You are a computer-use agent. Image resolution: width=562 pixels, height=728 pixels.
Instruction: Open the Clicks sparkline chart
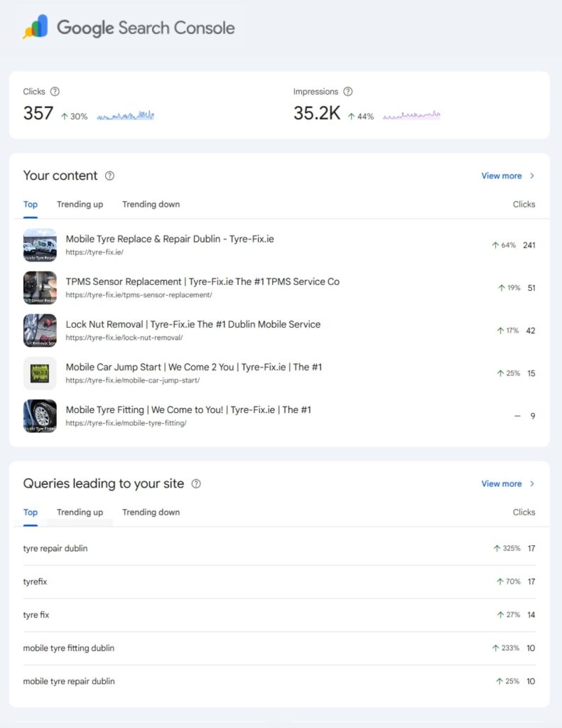125,115
